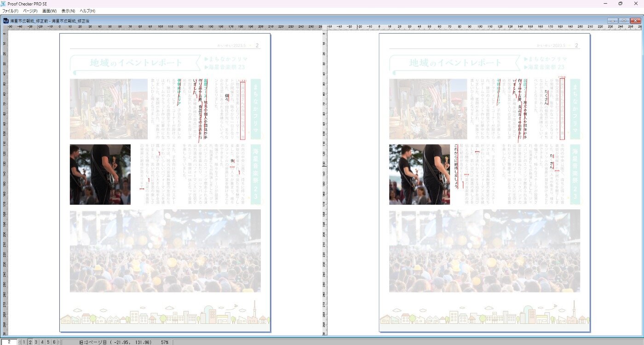Open the 画面(W) menu
The height and width of the screenshot is (345, 644).
[x=49, y=11]
